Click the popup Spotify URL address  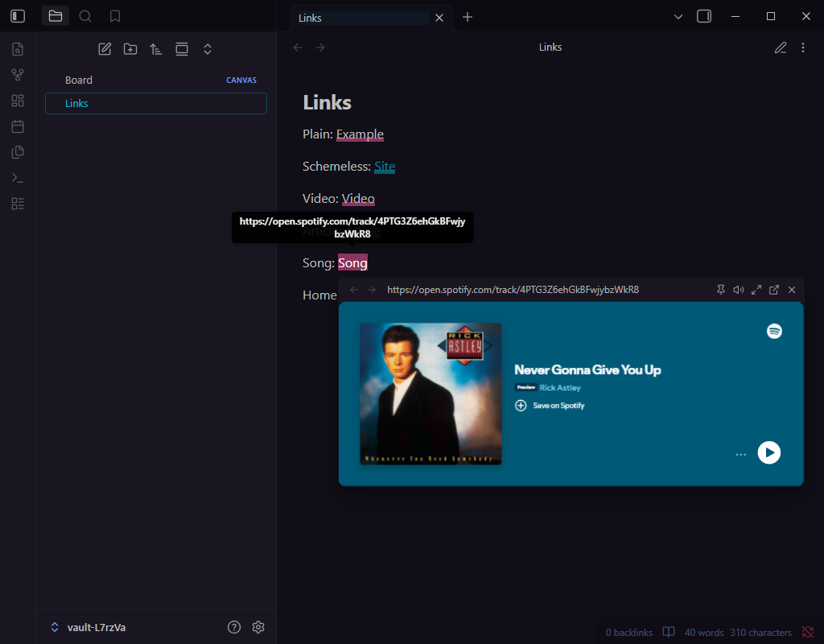coord(513,290)
